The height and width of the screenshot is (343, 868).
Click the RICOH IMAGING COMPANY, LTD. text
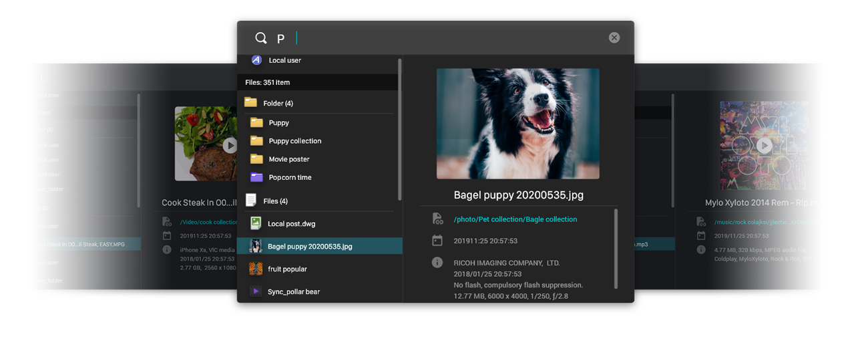pyautogui.click(x=507, y=263)
